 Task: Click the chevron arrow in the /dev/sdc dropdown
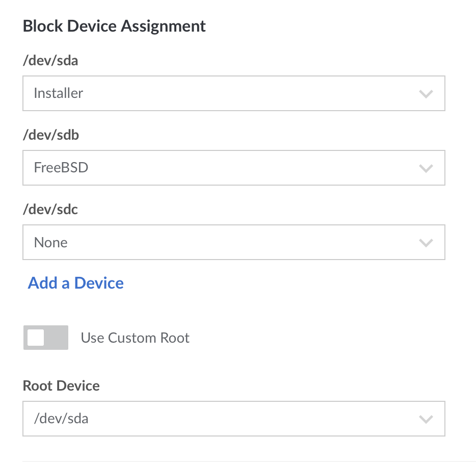(426, 243)
